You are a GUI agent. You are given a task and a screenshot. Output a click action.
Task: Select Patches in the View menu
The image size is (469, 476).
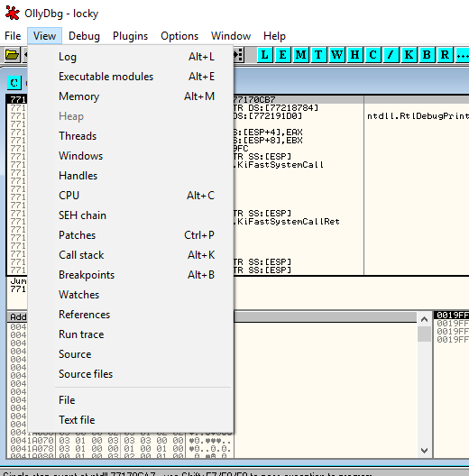[x=131, y=235]
